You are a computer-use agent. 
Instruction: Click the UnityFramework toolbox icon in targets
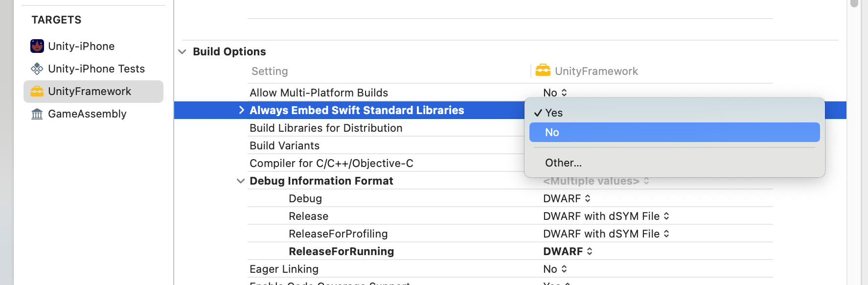pos(37,91)
